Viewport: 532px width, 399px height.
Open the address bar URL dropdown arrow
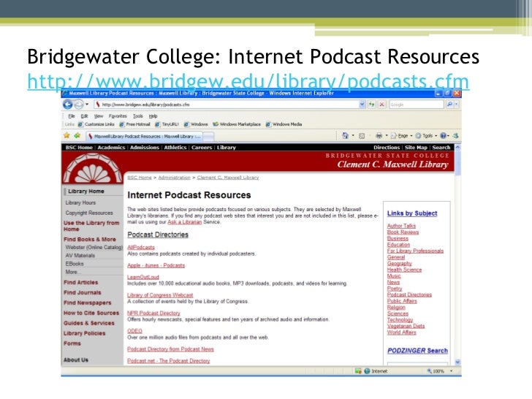coord(362,104)
